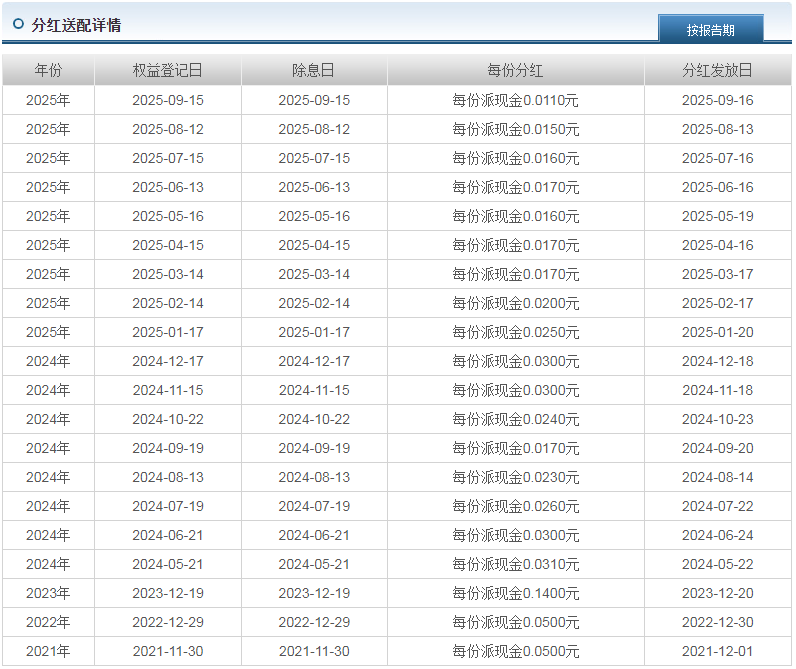This screenshot has width=796, height=669.
Task: Select dividend text 每份派现金0.0230元
Action: point(515,477)
